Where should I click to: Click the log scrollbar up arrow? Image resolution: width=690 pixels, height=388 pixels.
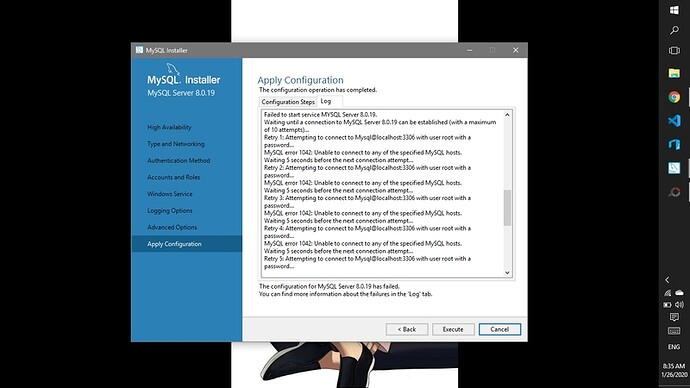click(507, 115)
